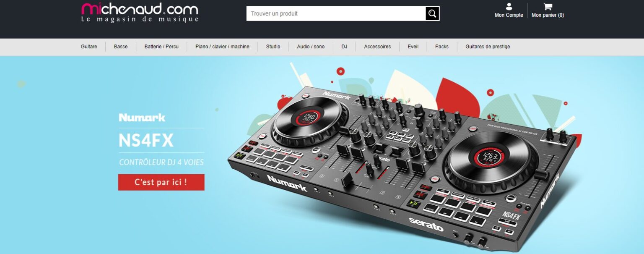
Task: Go to the Eveil category
Action: [x=413, y=47]
